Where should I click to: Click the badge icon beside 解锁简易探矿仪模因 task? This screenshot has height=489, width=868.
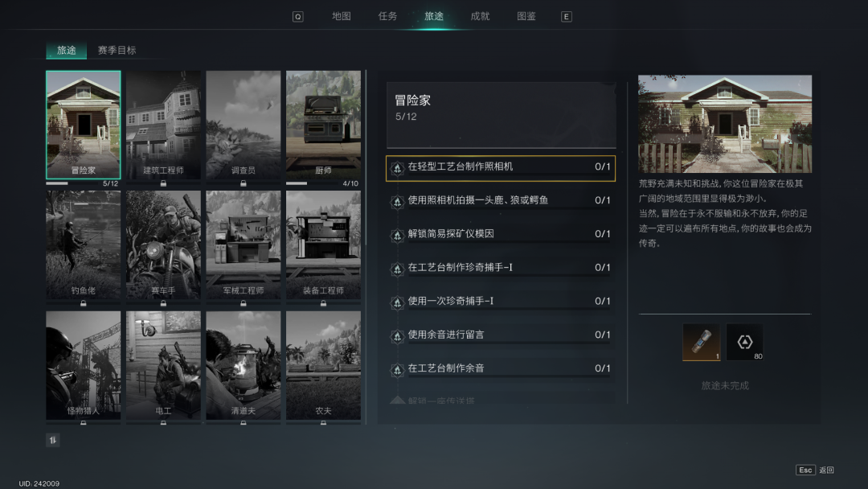(397, 234)
